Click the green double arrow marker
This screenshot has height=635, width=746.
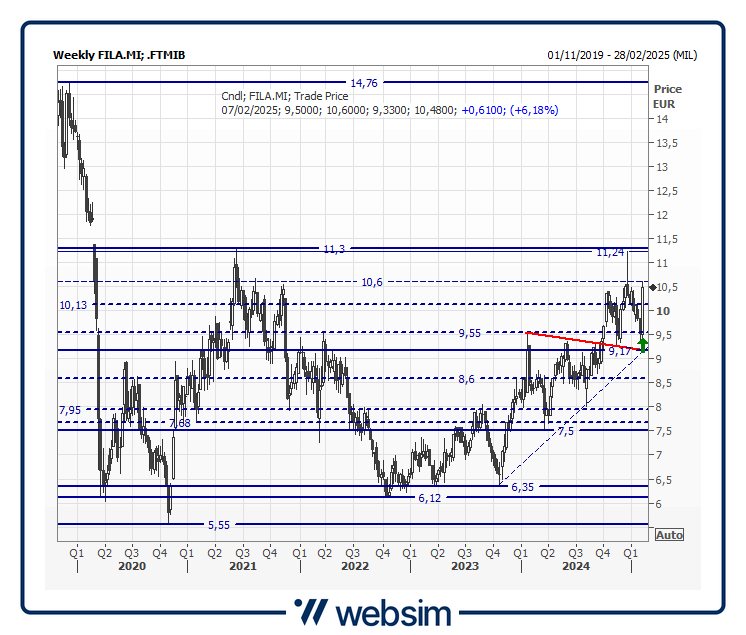coord(643,345)
